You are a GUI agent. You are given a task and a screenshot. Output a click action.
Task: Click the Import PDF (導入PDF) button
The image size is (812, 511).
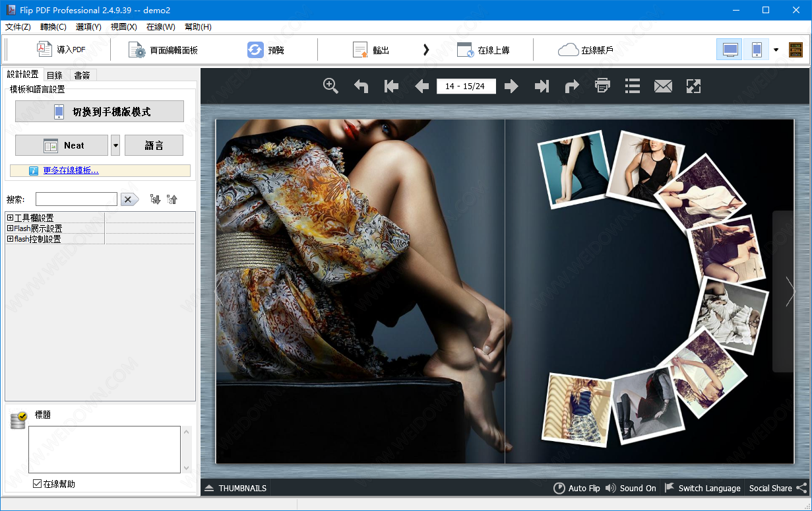pos(61,50)
